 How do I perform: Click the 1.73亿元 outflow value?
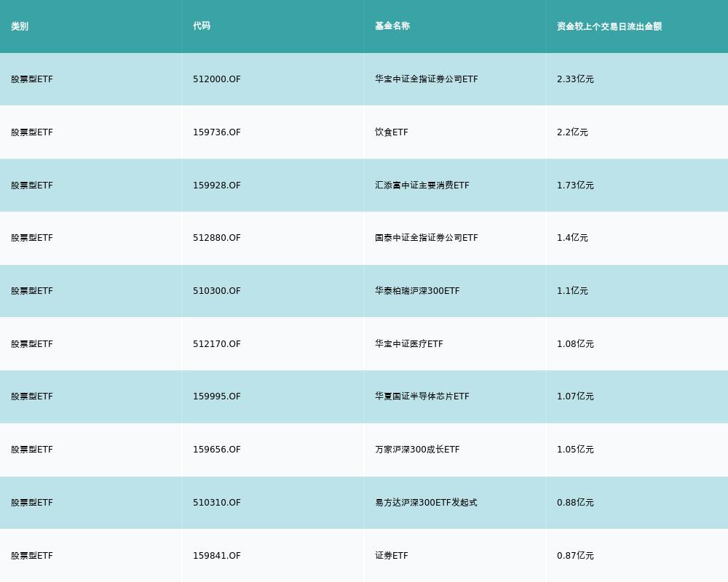(x=575, y=186)
